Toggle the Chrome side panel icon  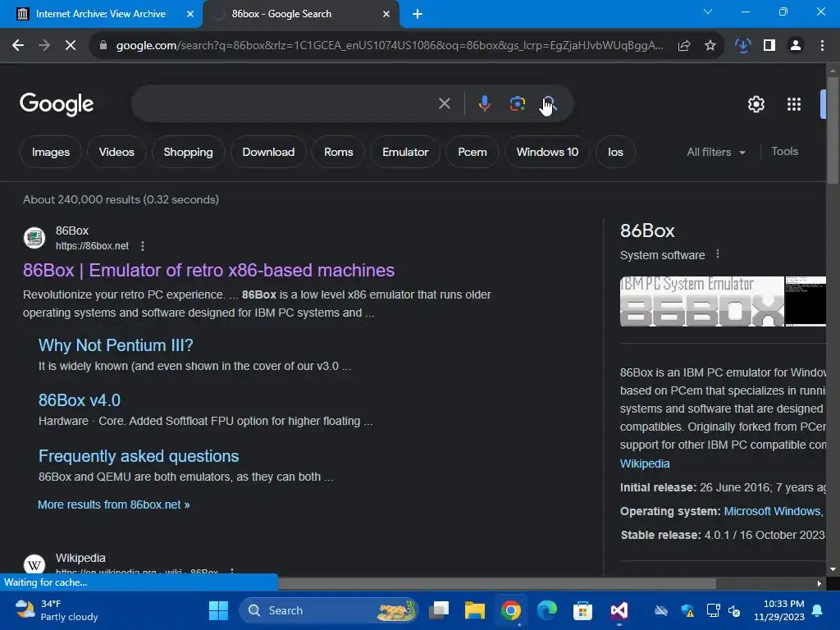(769, 46)
